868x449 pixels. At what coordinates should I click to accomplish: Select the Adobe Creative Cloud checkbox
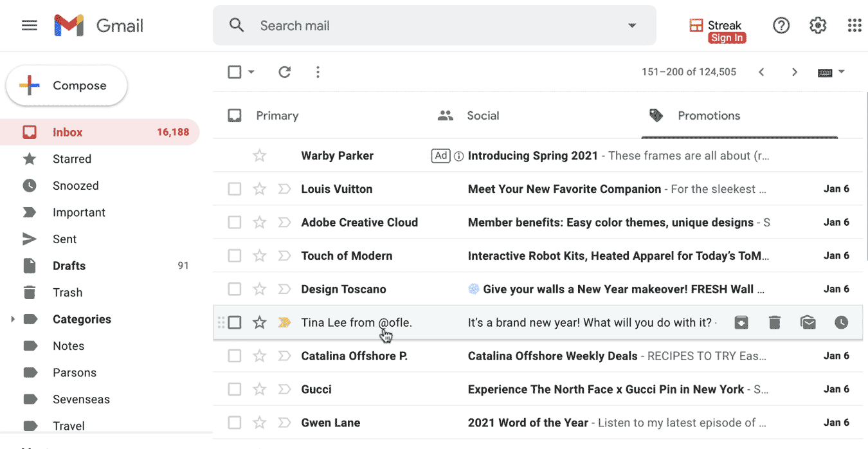pos(235,223)
